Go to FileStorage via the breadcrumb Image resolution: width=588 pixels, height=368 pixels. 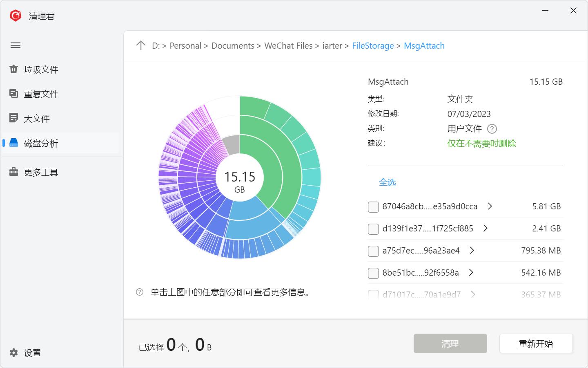click(x=372, y=45)
